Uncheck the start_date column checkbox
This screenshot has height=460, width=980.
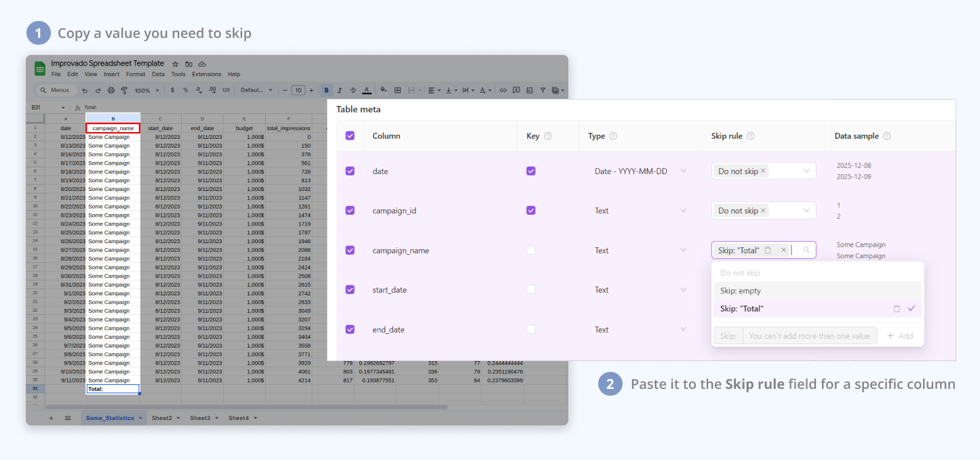(x=350, y=290)
